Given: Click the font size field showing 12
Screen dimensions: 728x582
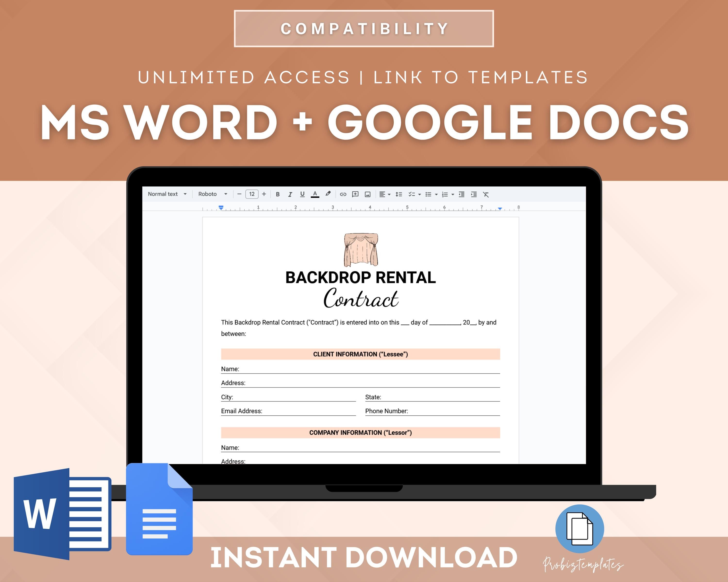Looking at the screenshot, I should [252, 194].
